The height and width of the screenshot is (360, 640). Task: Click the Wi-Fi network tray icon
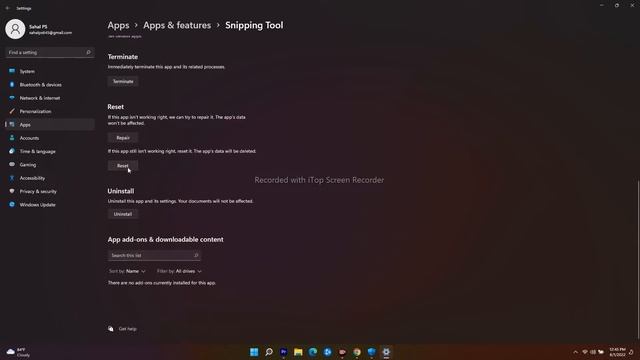pos(585,352)
